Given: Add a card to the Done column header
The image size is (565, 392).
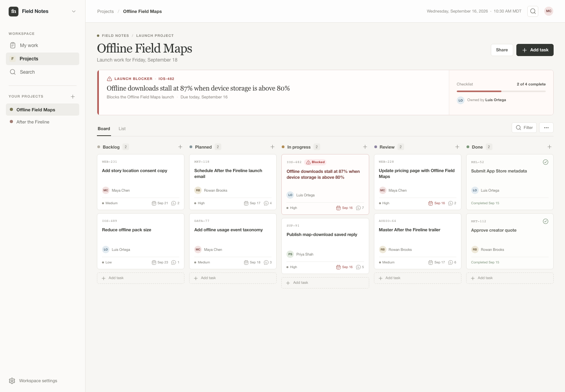Looking at the screenshot, I should click(549, 147).
